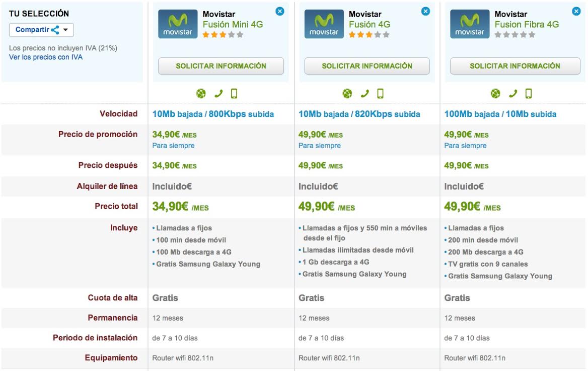Click star rating of Fusion Fibra 4G
This screenshot has width=588, height=371.
(x=515, y=35)
